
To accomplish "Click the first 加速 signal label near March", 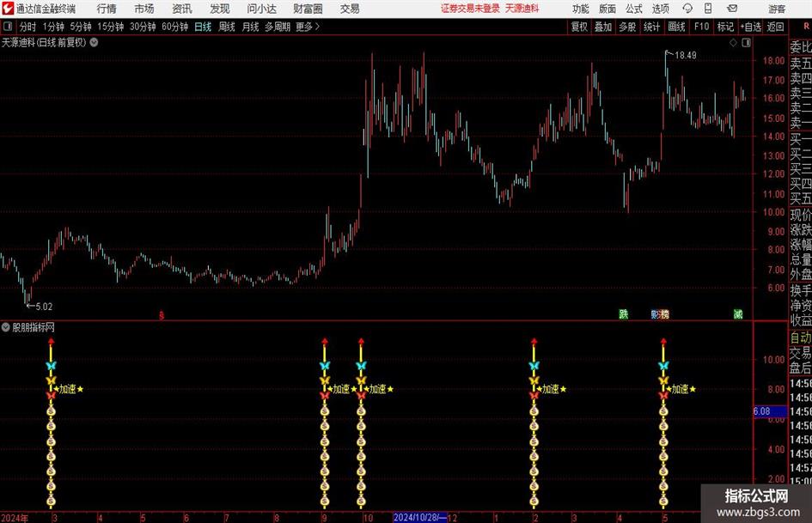I will click(x=68, y=389).
